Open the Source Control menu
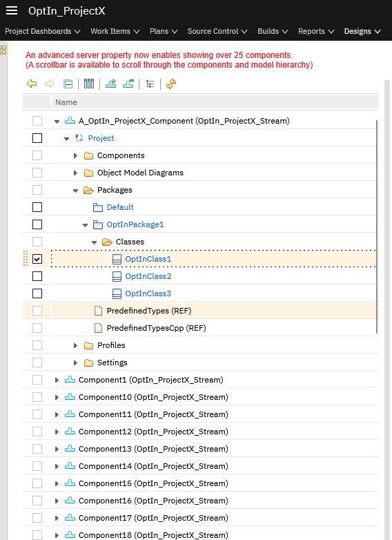Screen dimensions: 392x540 pyautogui.click(x=217, y=31)
